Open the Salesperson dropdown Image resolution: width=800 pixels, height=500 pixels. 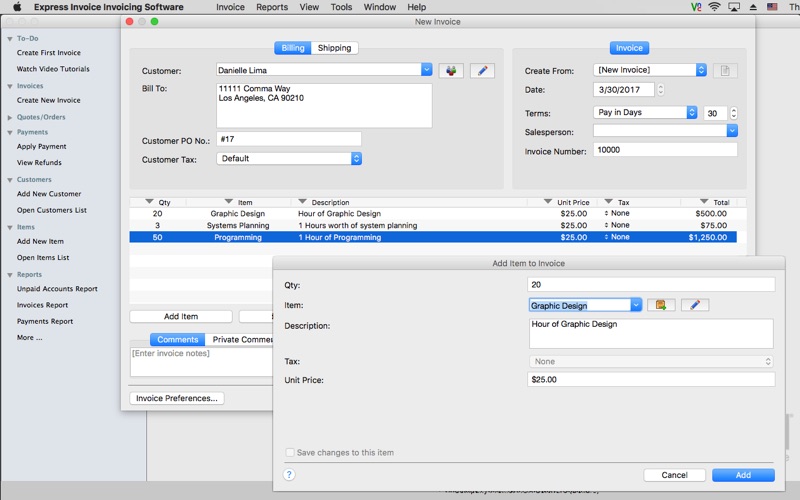(x=731, y=131)
